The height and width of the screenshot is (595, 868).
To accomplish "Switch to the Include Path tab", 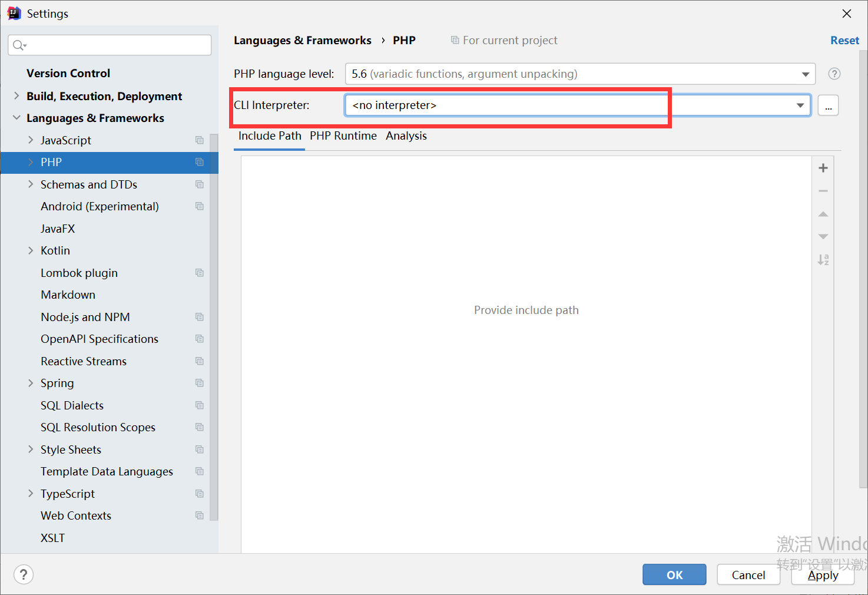I will click(x=270, y=136).
